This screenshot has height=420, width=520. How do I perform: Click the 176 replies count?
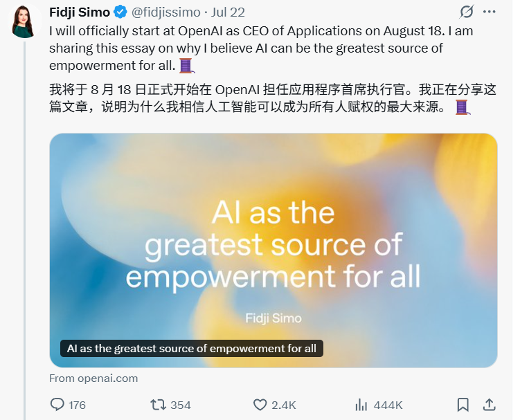(78, 405)
